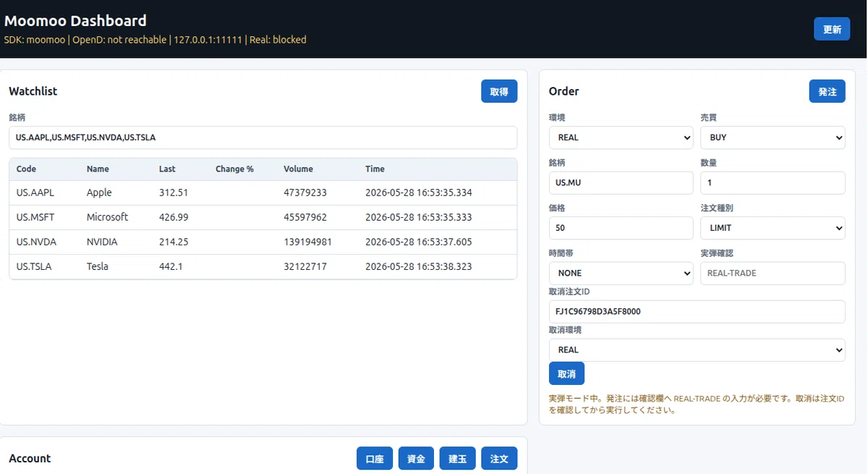Focus the order 銘柄 US.MU field

click(621, 182)
